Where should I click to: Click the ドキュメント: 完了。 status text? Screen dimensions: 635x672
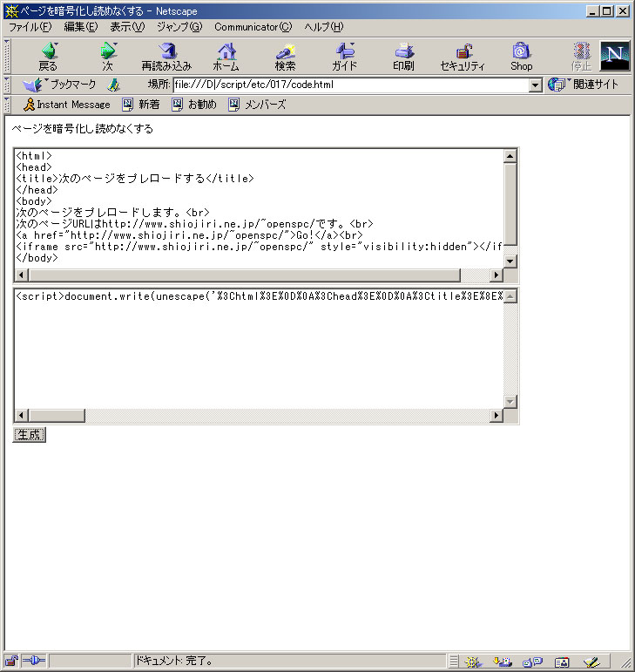pyautogui.click(x=174, y=661)
